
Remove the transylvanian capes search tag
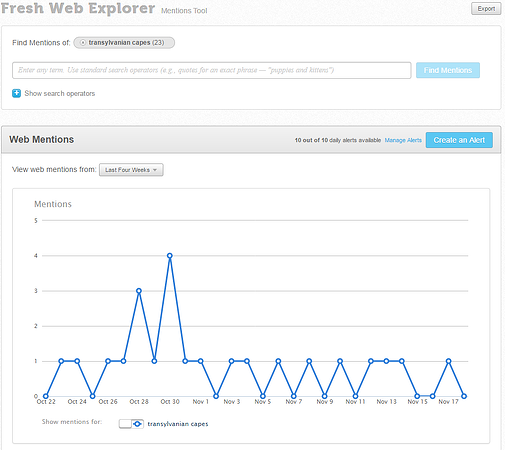coord(83,43)
